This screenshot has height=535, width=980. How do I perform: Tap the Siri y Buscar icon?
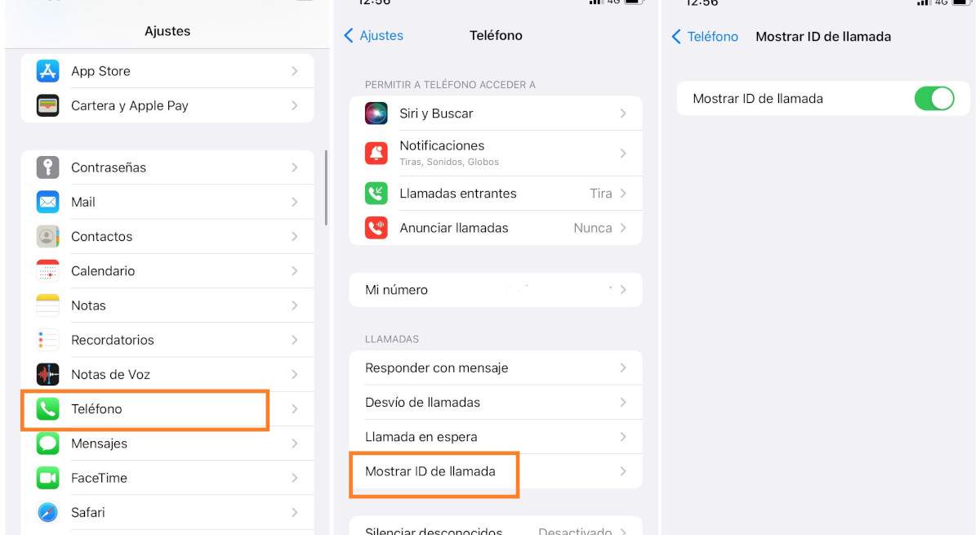(376, 114)
